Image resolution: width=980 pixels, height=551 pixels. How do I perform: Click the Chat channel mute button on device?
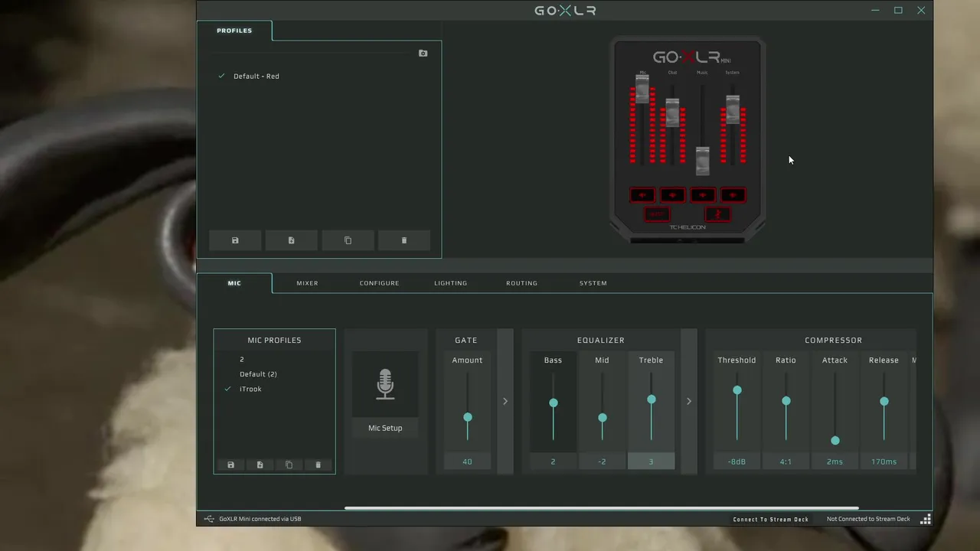[x=672, y=195]
